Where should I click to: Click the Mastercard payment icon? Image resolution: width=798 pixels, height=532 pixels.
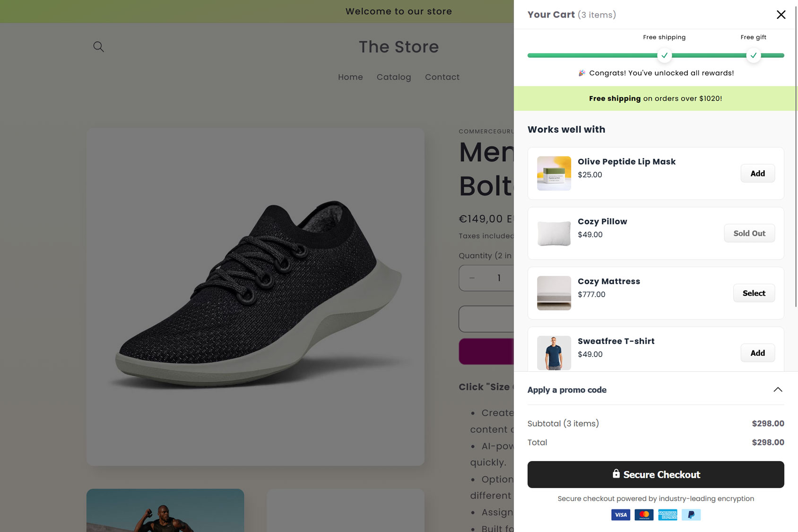(644, 515)
